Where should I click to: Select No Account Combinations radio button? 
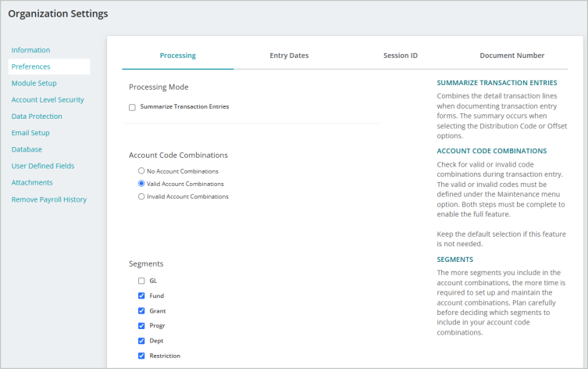coord(141,170)
